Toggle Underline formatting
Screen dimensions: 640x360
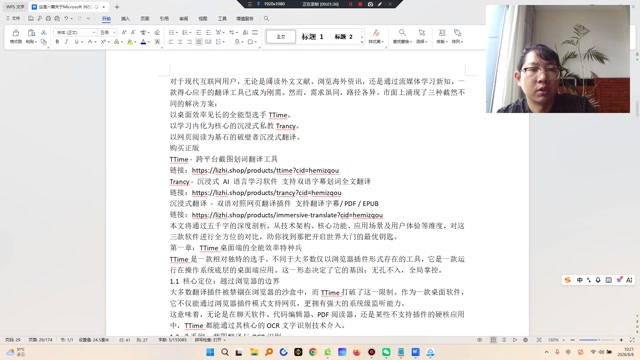click(76, 42)
